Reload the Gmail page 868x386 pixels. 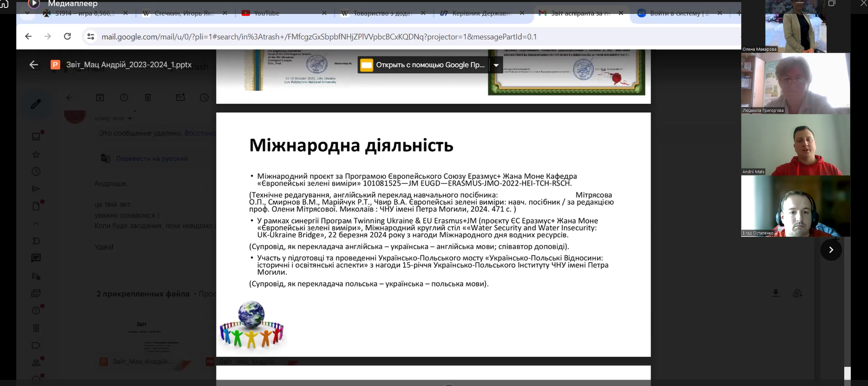pyautogui.click(x=68, y=36)
